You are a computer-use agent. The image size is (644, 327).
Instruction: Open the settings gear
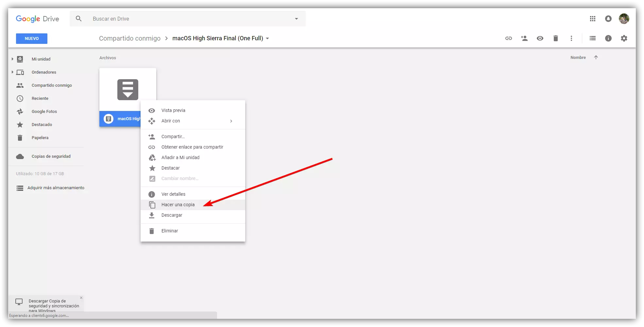(624, 38)
